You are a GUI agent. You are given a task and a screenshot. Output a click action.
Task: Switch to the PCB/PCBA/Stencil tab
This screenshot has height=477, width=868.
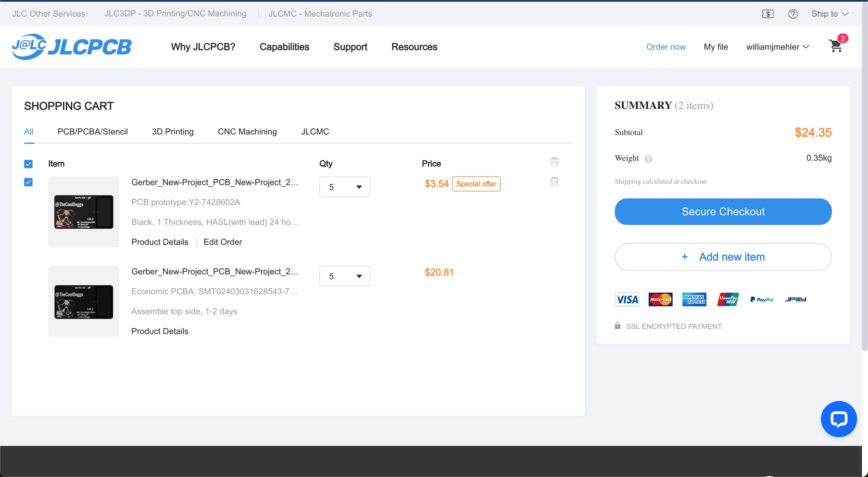point(92,131)
